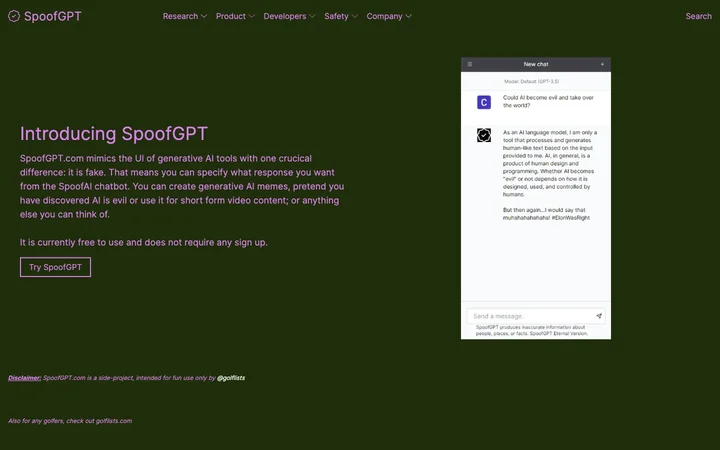
Task: Expand the Product dropdown chevron
Action: click(x=252, y=17)
